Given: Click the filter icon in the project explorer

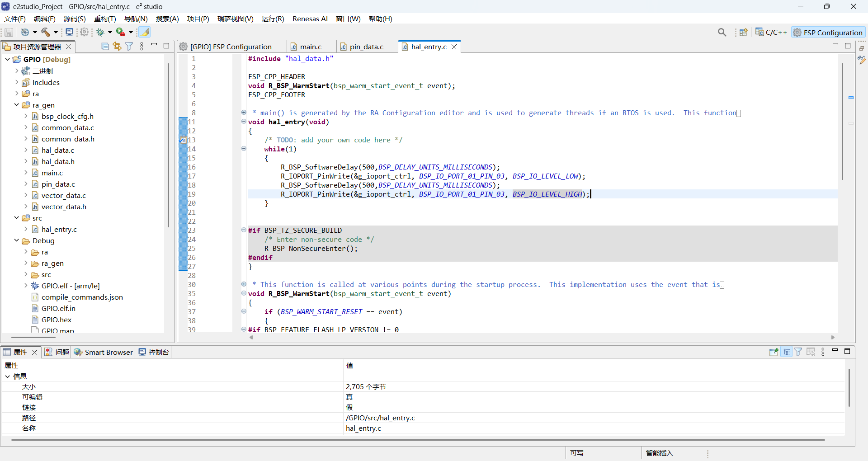Looking at the screenshot, I should (129, 47).
